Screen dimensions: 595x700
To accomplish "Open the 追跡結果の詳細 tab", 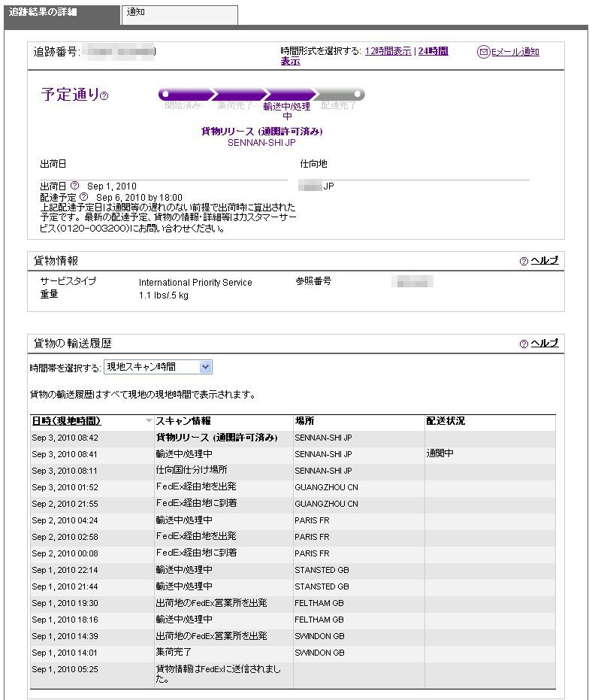I will click(x=62, y=15).
